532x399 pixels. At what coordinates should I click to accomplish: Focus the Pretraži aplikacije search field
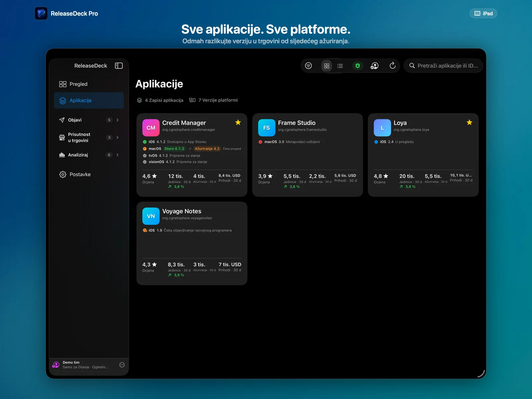point(443,66)
